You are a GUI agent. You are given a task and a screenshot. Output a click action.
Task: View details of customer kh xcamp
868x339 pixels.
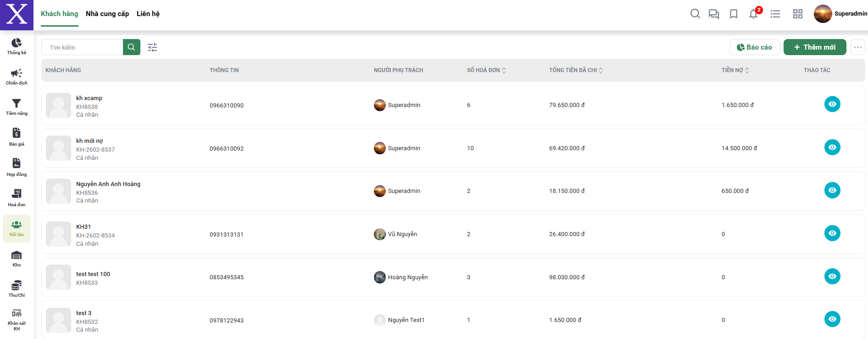click(832, 104)
